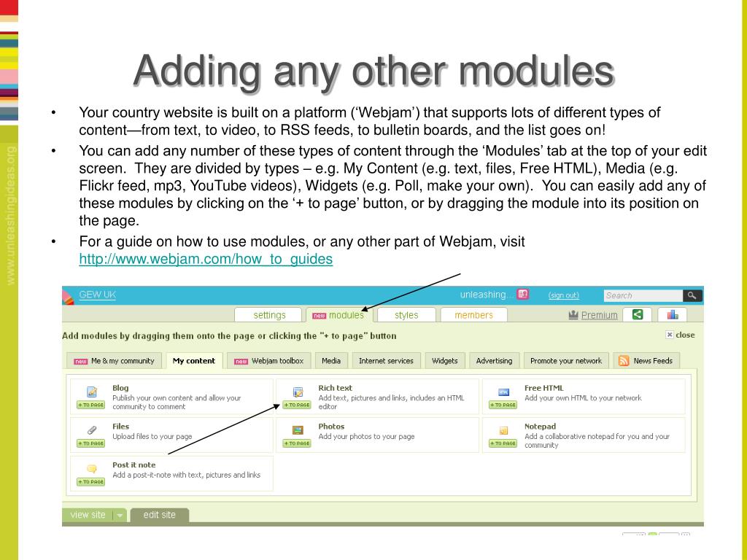Open the Internet services tab
747x560 pixels.
pyautogui.click(x=386, y=361)
